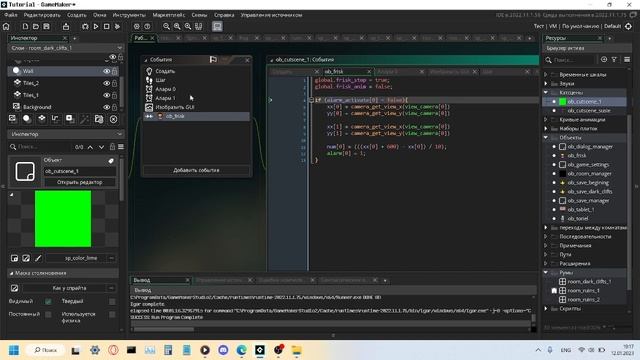Toggle the Твердый checkbox

tap(112, 302)
